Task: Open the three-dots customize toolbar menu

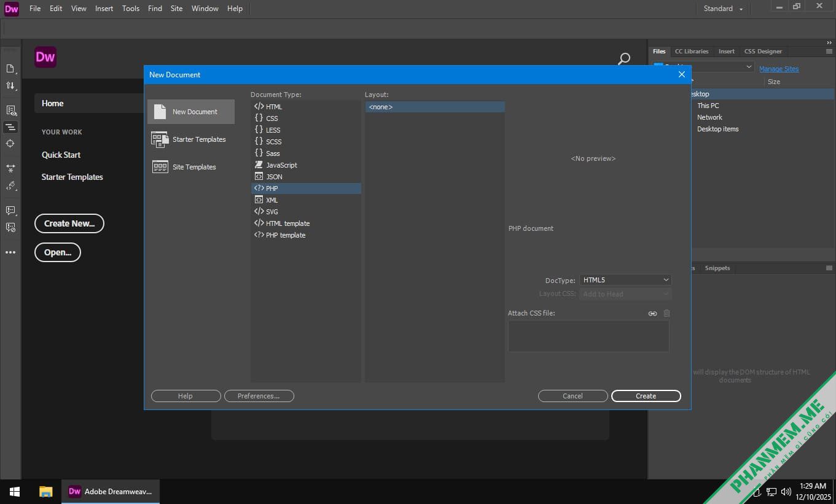Action: click(10, 252)
